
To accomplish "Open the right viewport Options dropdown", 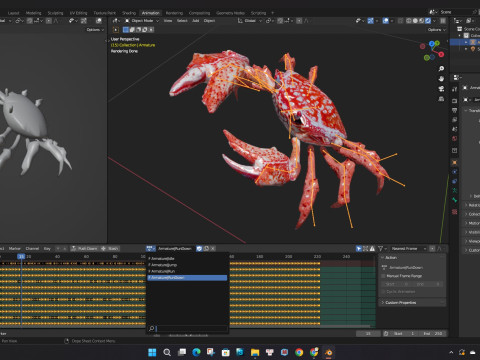I will pos(436,30).
